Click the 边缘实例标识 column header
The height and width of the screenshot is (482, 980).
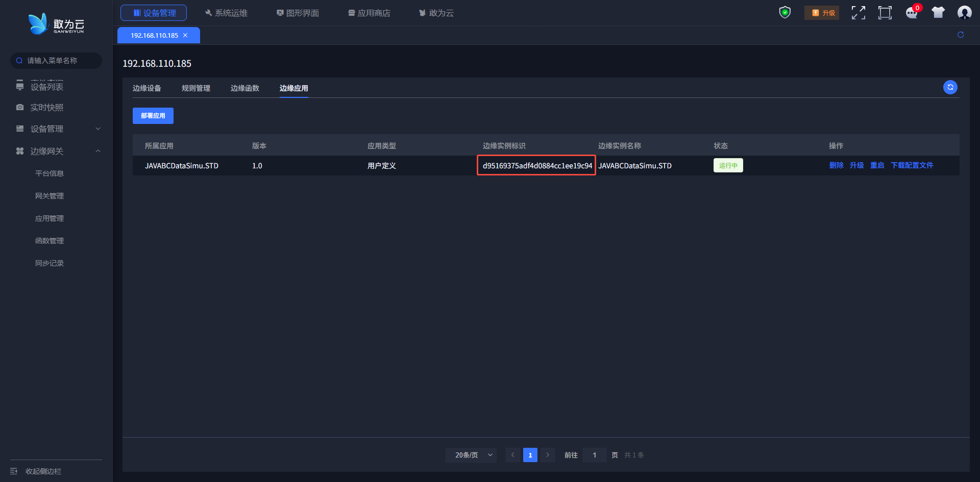(x=504, y=146)
